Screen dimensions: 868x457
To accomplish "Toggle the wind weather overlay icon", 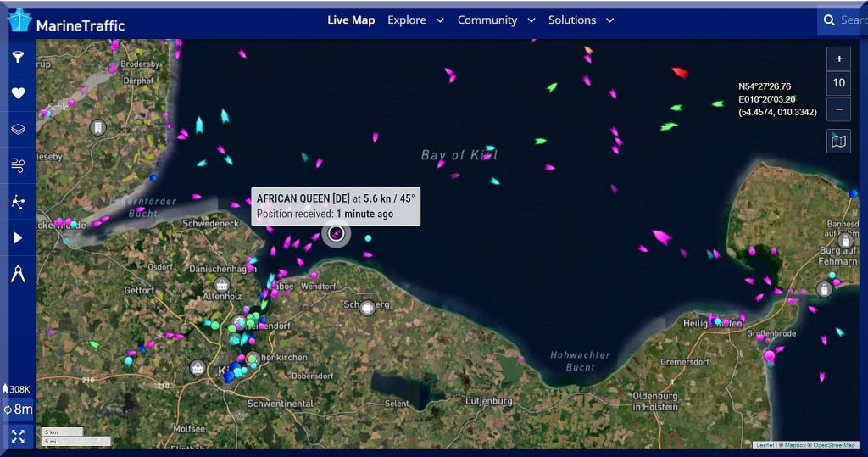I will click(x=19, y=165).
